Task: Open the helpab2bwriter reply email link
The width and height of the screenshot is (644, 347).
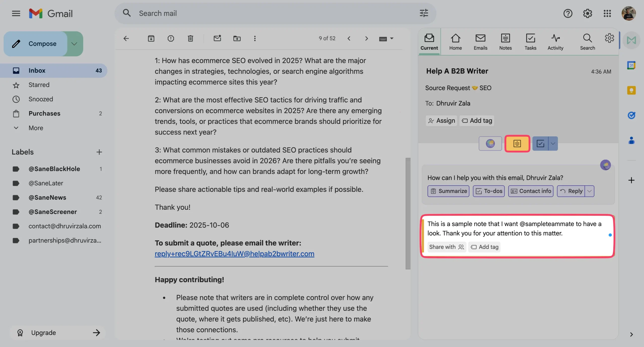Action: 234,254
